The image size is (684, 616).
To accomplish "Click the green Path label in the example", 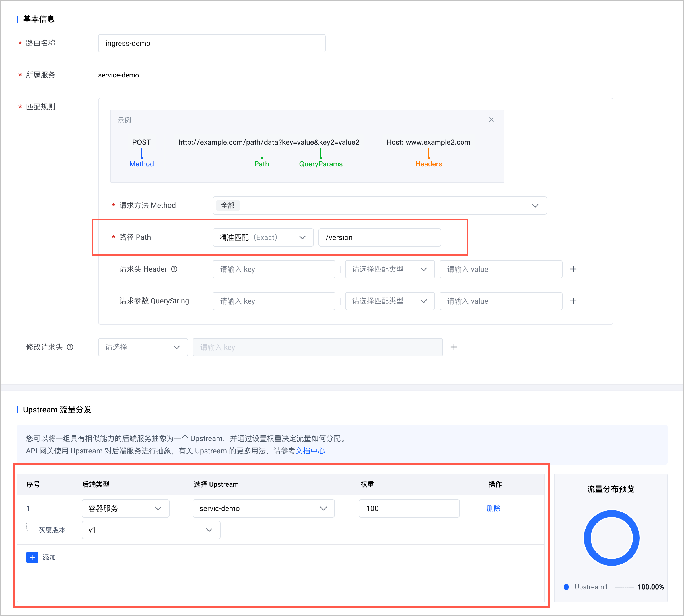I will point(261,163).
